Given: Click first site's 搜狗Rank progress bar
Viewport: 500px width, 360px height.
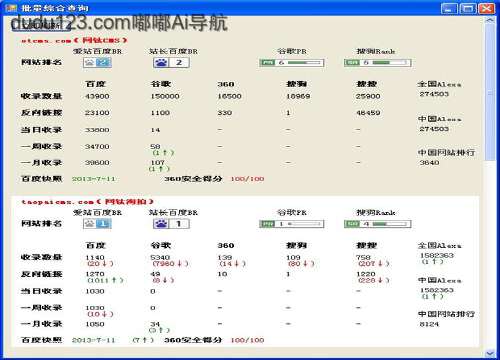Looking at the screenshot, I should (x=390, y=62).
